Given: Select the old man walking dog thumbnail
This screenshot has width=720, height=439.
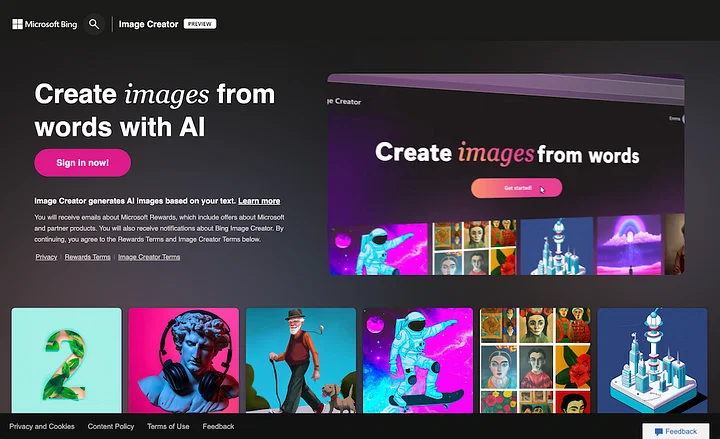Looking at the screenshot, I should [x=301, y=360].
